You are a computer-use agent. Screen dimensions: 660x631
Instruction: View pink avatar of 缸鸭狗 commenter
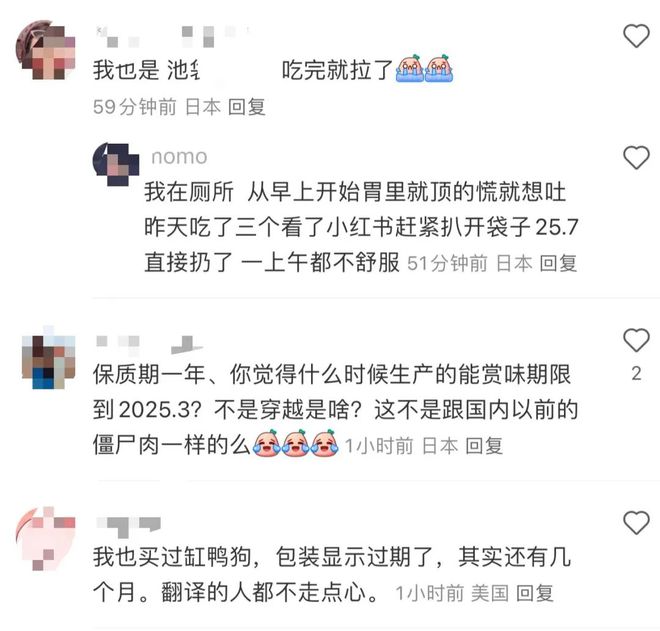point(45,538)
